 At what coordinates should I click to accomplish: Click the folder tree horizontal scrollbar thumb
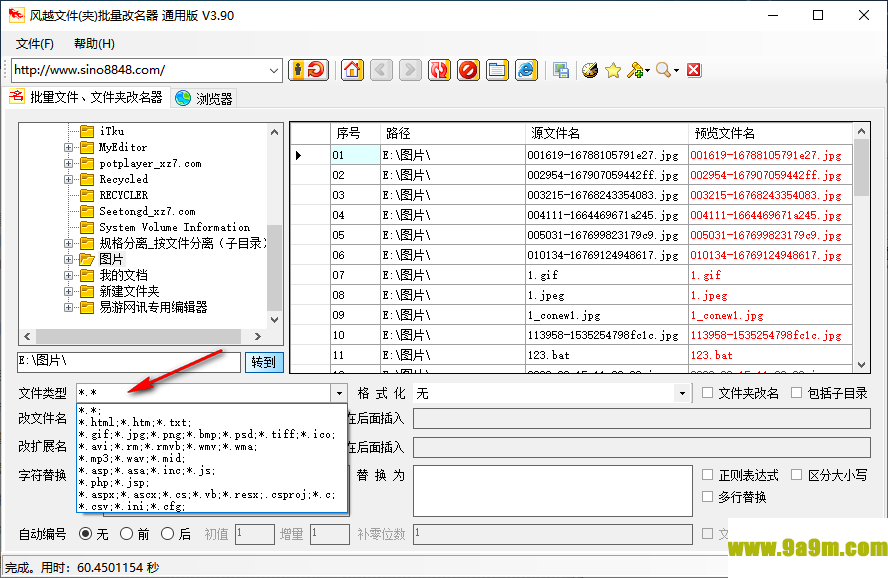click(x=138, y=336)
